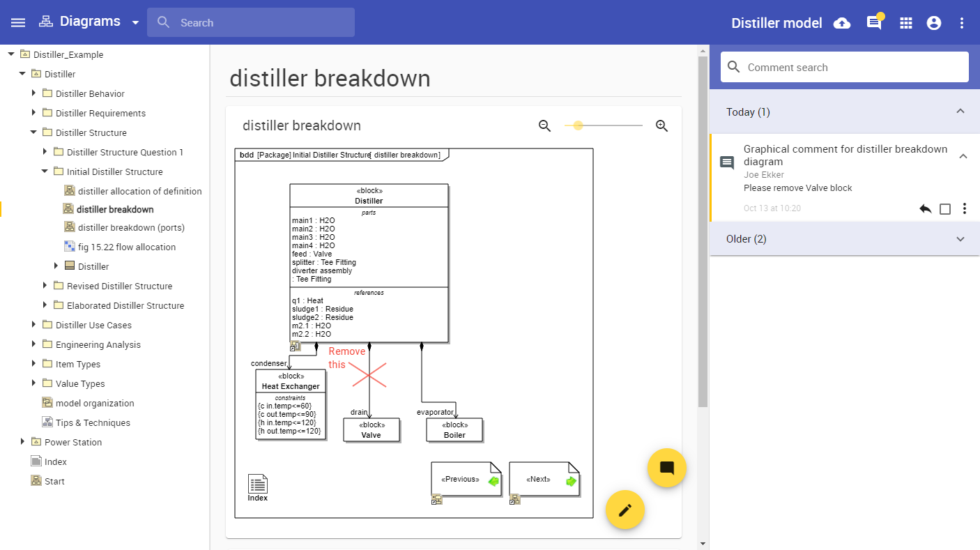Click the «Next» navigation note in diagram
980x550 pixels.
coord(544,480)
